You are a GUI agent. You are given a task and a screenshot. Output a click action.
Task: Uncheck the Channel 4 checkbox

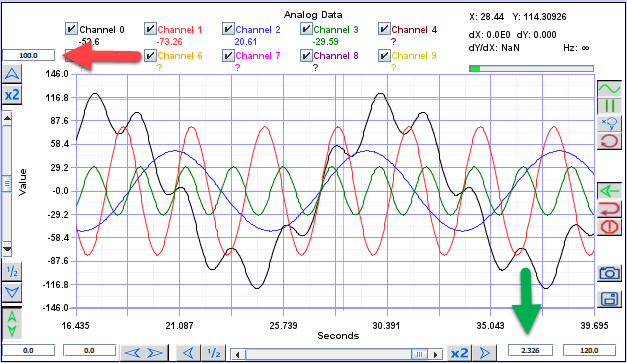coord(384,29)
